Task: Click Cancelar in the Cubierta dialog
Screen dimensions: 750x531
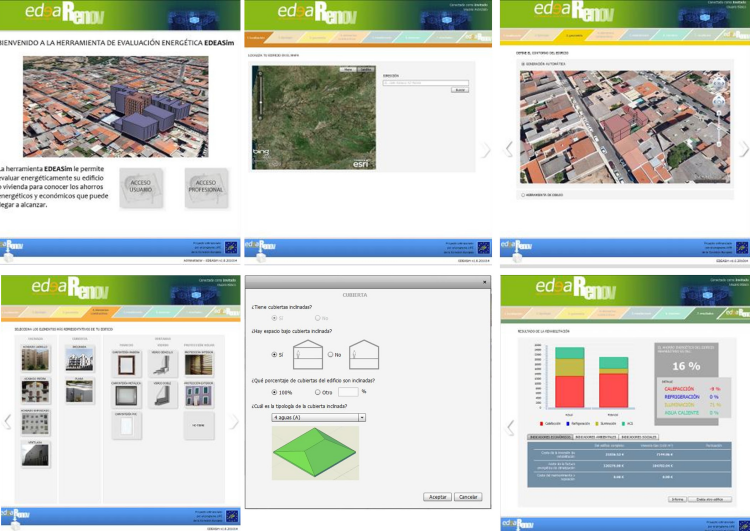Action: [468, 497]
